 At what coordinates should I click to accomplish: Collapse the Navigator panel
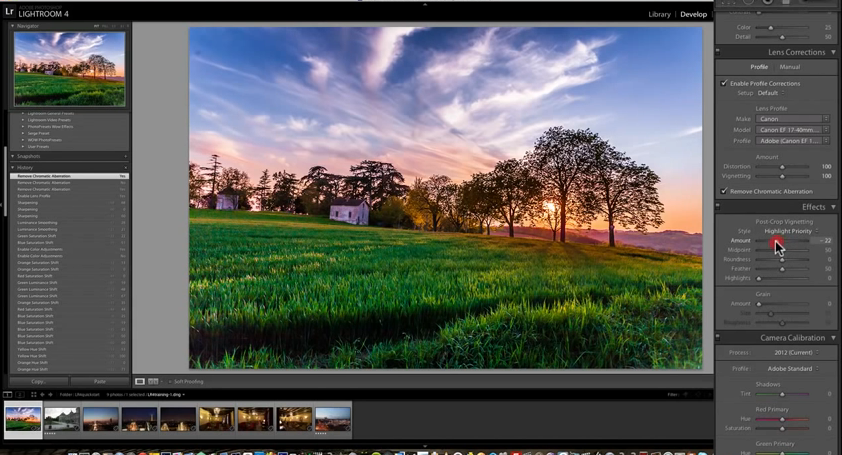(12, 26)
